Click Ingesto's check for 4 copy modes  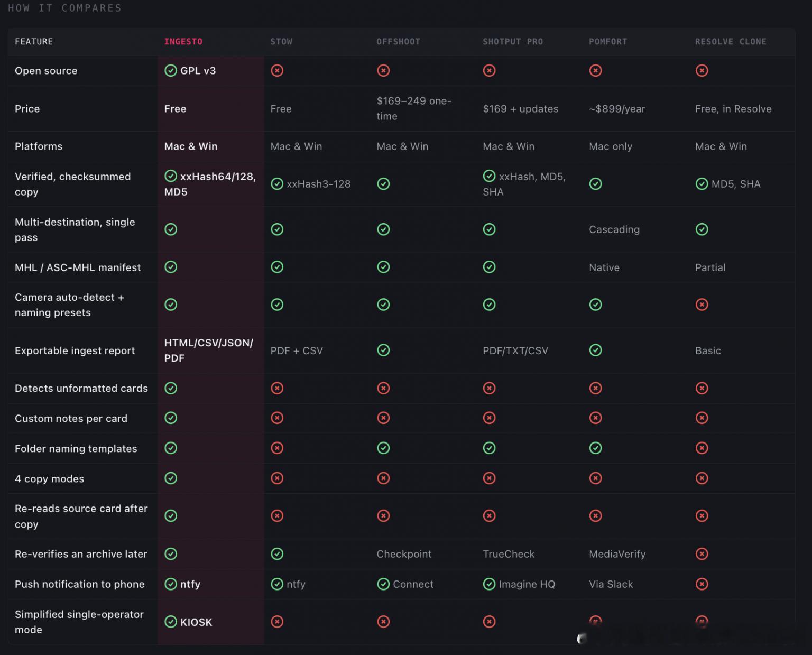(171, 478)
